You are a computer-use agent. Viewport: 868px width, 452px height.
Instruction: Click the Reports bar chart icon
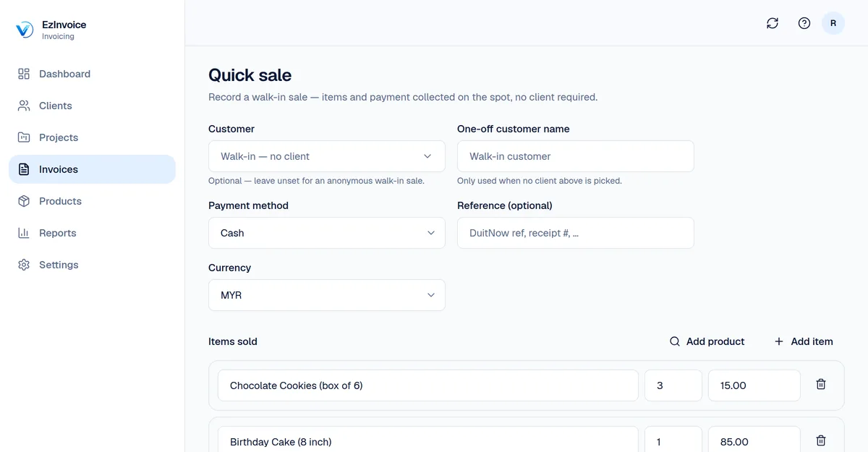(x=24, y=233)
